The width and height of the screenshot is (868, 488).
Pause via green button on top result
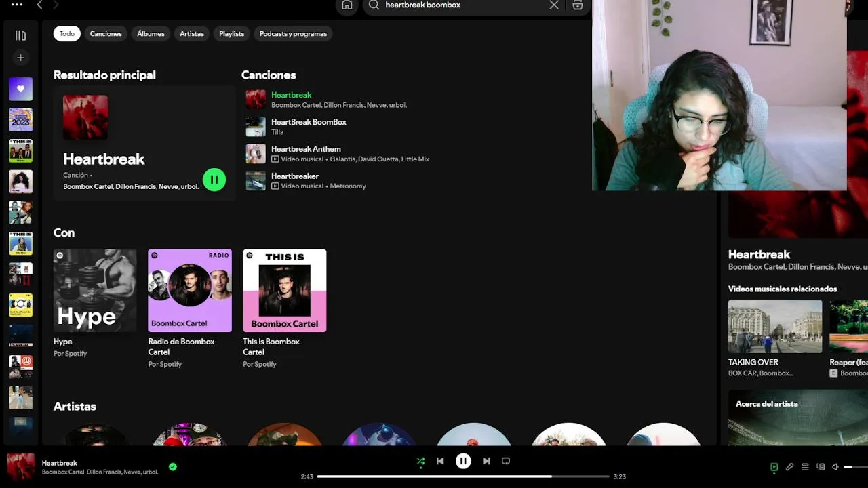tap(214, 180)
